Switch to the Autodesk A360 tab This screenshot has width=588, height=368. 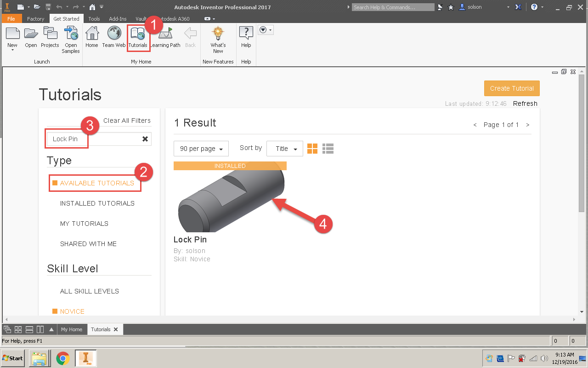click(173, 19)
